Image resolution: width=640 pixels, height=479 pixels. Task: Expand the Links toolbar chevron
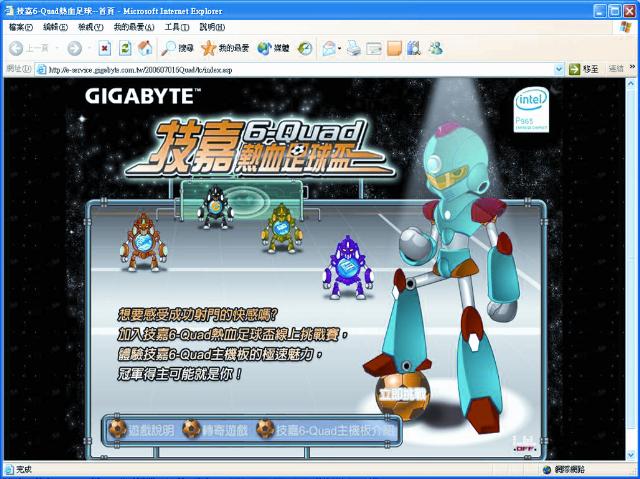(x=633, y=67)
